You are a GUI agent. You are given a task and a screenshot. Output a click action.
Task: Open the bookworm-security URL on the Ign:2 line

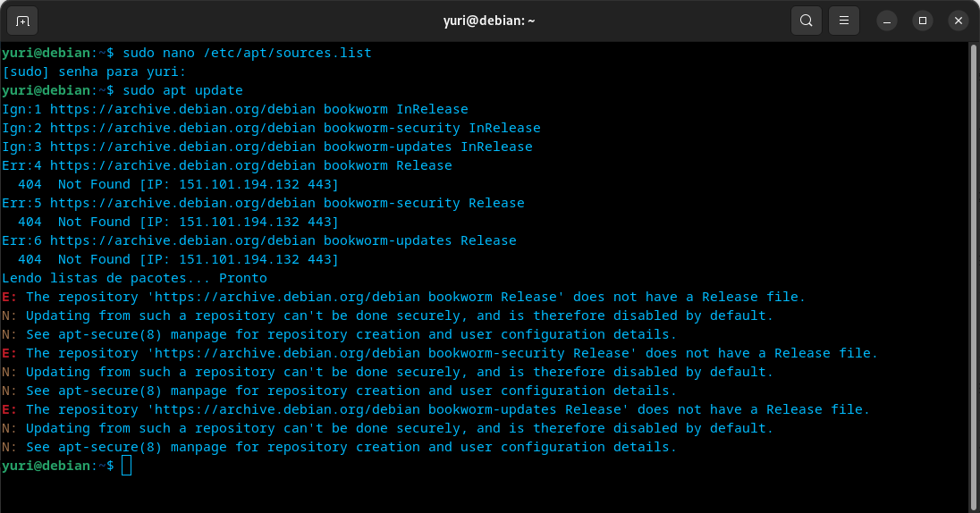(182, 128)
